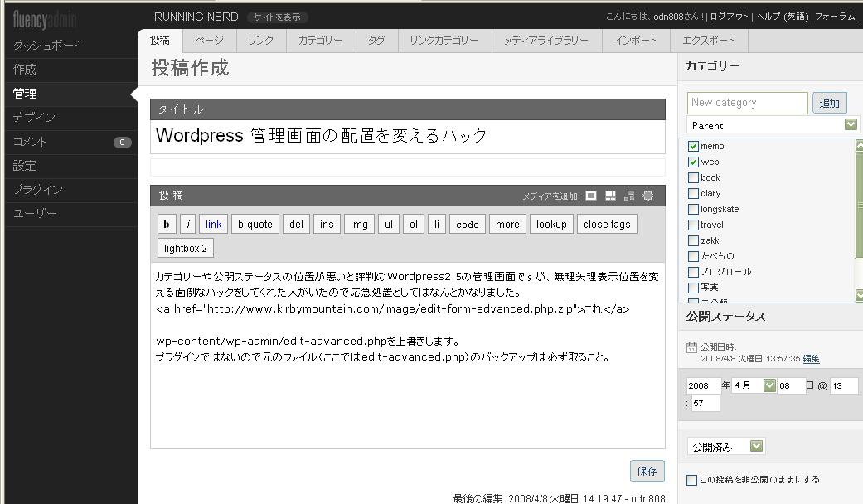Open 設定 in the sidebar
863x504 pixels.
click(71, 166)
